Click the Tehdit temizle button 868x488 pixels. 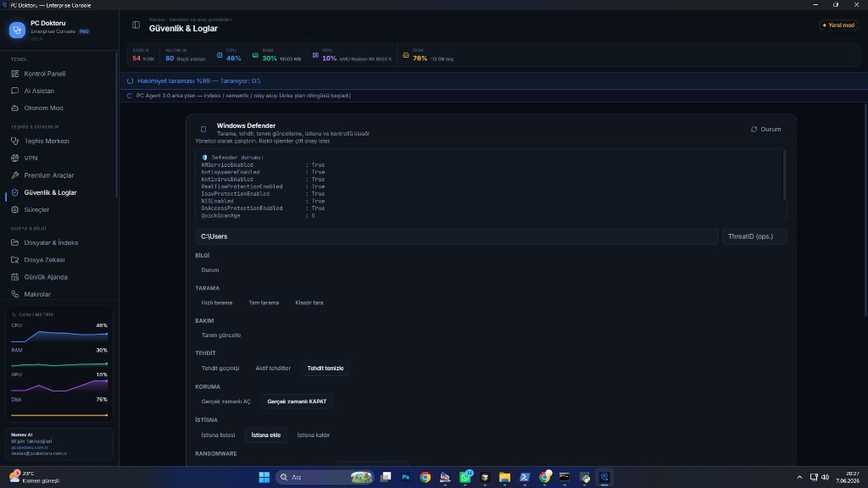[325, 368]
